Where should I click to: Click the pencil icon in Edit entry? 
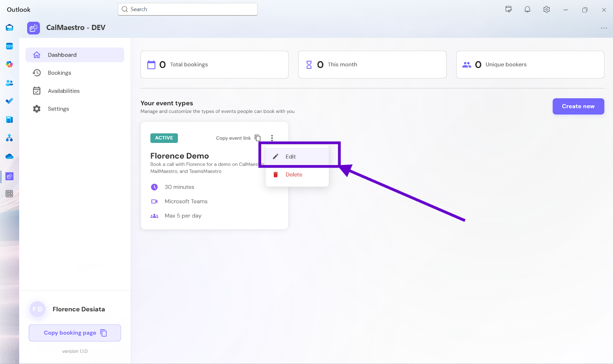(x=275, y=157)
